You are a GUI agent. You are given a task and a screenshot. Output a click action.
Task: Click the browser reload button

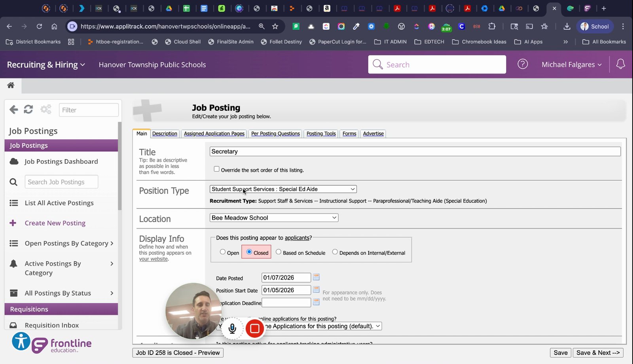click(x=39, y=27)
